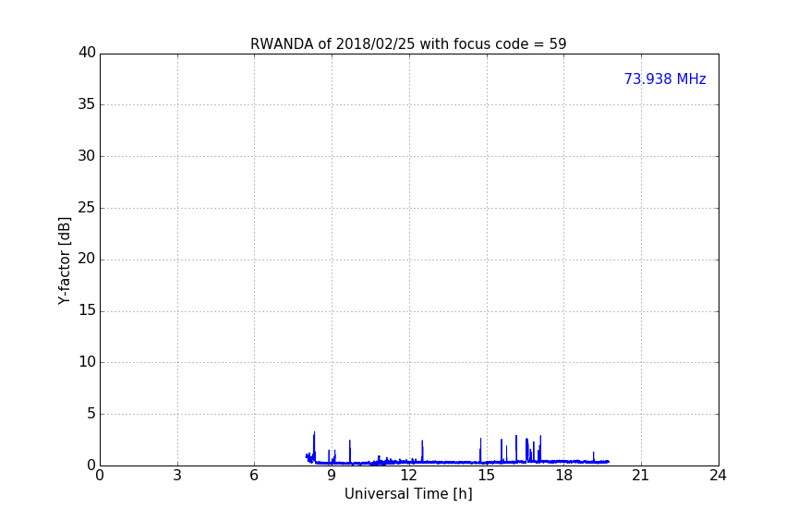Click the "Y-factor [dB]" axis label
Screen dimensions: 798x532
(64, 260)
